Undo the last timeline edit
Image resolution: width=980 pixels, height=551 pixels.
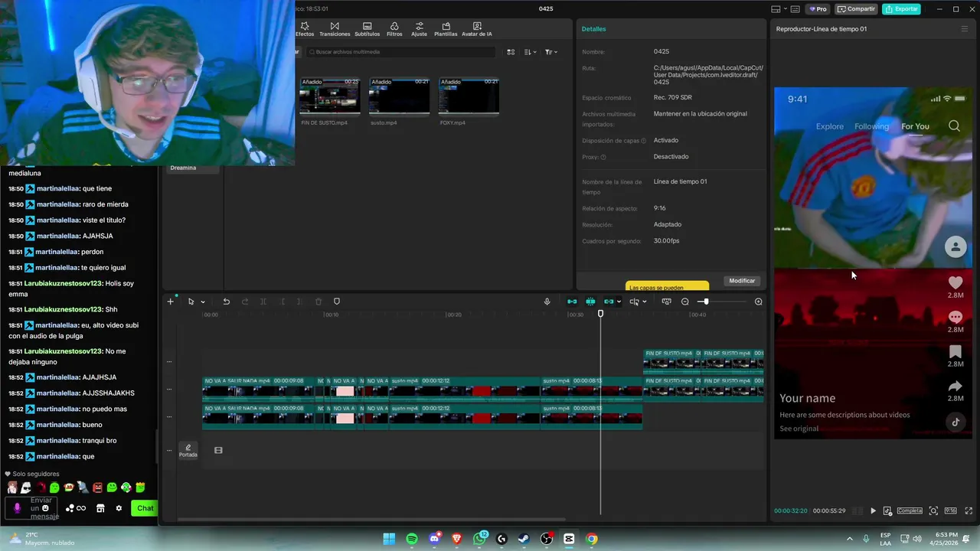226,302
